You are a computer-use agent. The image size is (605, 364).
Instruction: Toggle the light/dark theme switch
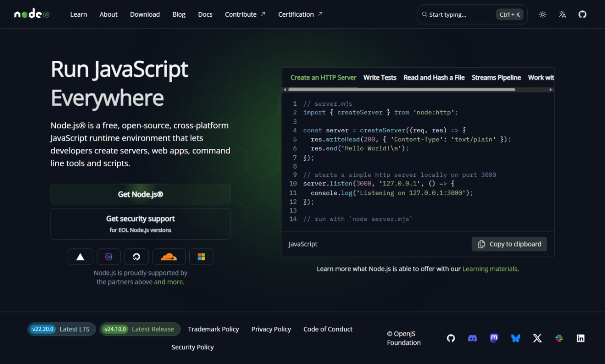tap(543, 14)
